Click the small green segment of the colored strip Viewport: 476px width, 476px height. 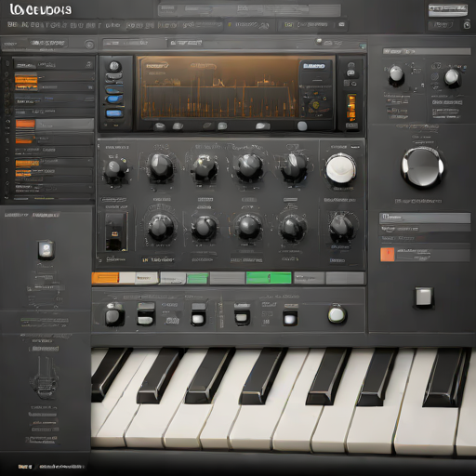click(197, 278)
